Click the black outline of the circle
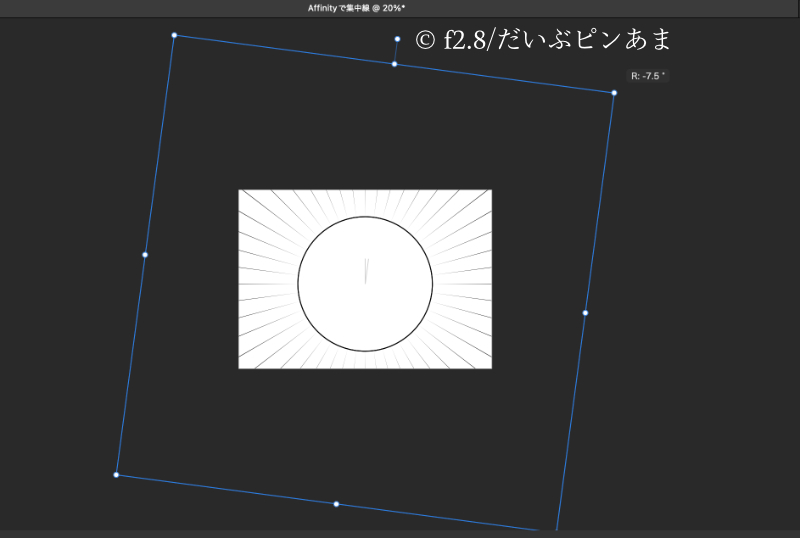This screenshot has width=800, height=538. coord(299,284)
